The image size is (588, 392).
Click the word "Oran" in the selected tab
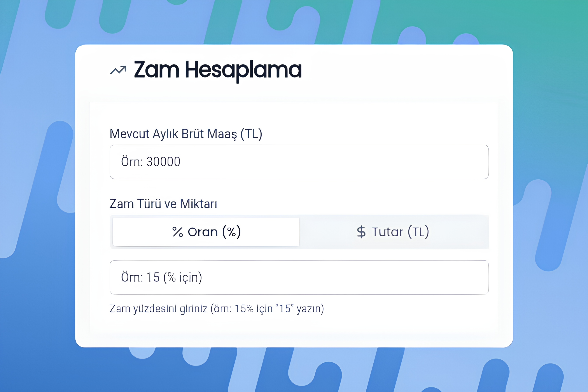click(x=203, y=232)
